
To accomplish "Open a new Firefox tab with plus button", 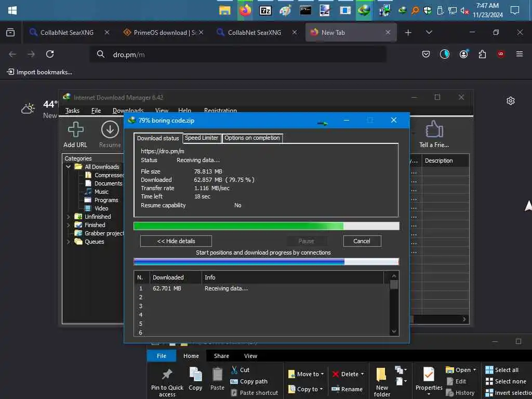I will 408,33.
